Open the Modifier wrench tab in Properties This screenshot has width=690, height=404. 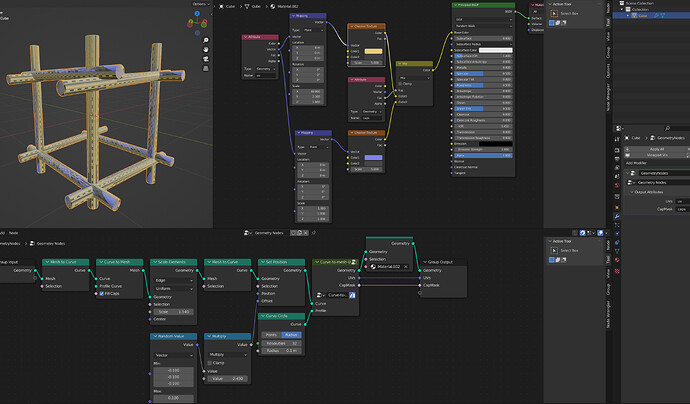[617, 216]
